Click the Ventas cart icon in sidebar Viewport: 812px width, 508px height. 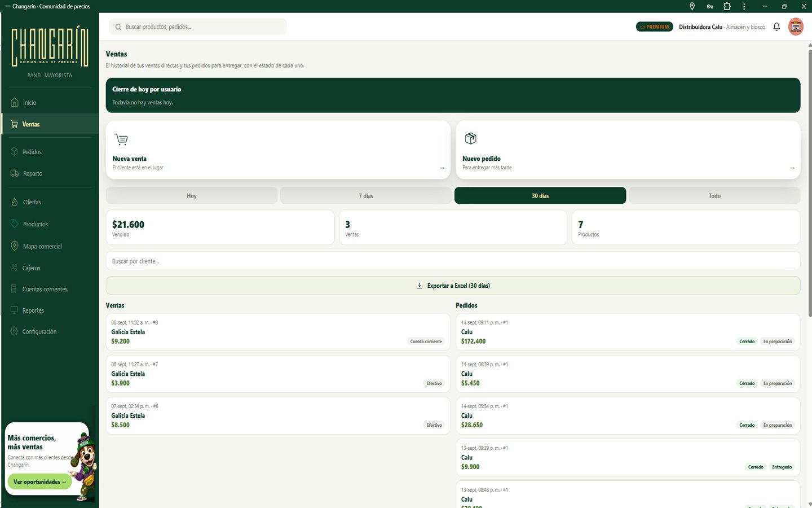coord(14,124)
